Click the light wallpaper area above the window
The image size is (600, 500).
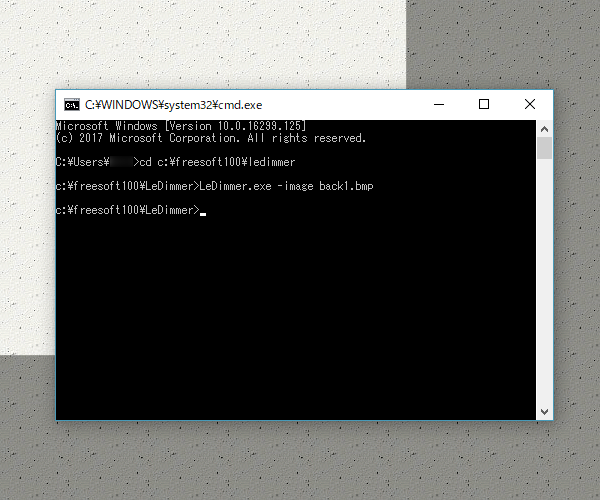pyautogui.click(x=203, y=42)
